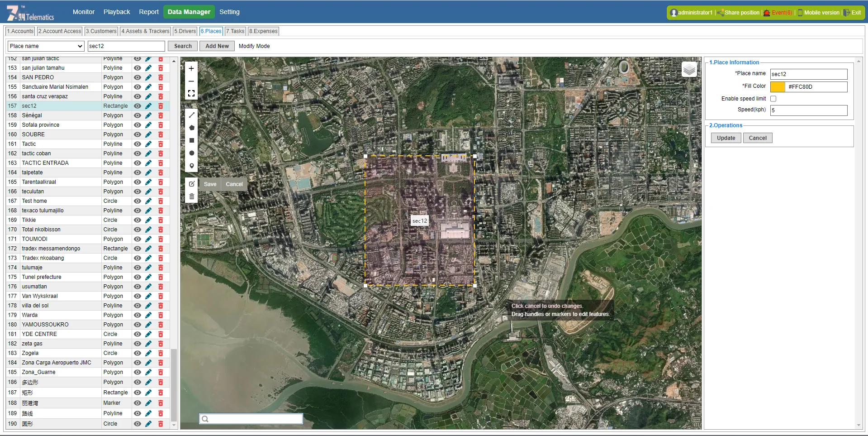This screenshot has height=436, width=868.
Task: Toggle map fullscreen view
Action: coord(191,93)
